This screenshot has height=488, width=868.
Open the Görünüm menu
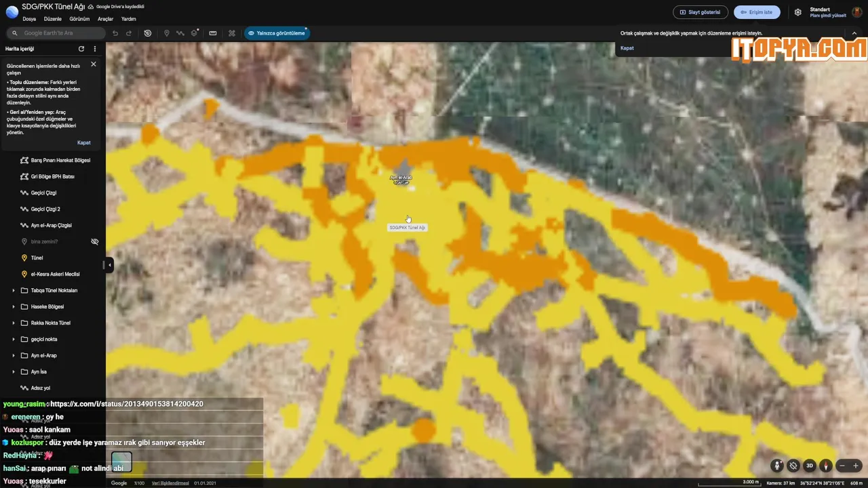click(x=79, y=19)
